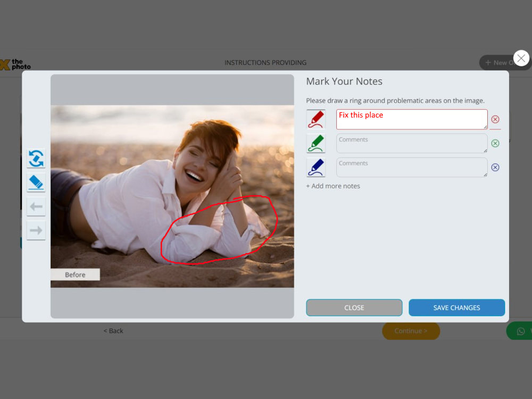Click the undo left arrow
The image size is (532, 399).
pyautogui.click(x=36, y=206)
